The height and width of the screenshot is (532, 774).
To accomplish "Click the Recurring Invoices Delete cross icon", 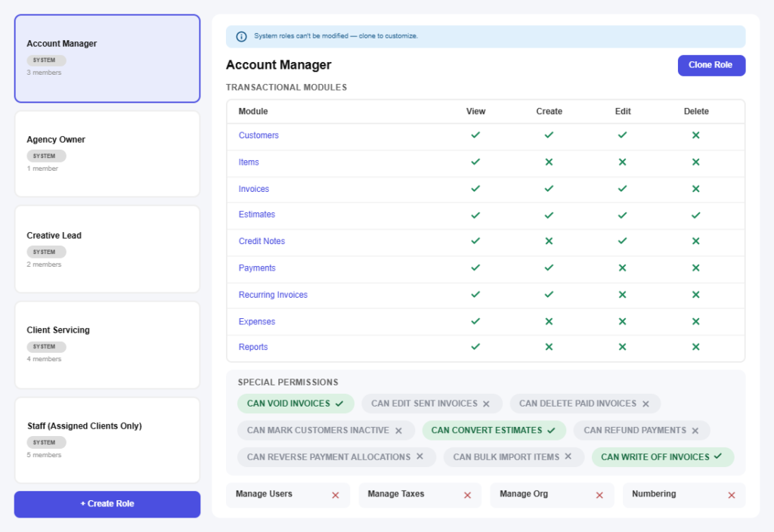I will click(696, 295).
